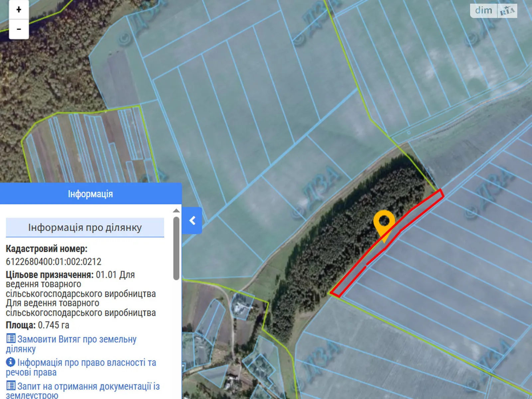Screen dimensions: 532x399
Task: Open Інформація про право власності link
Action: (x=86, y=363)
